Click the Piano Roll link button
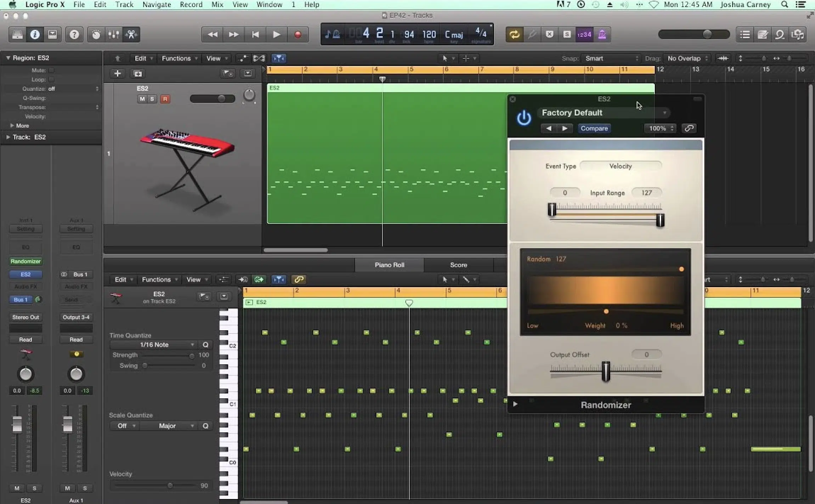The image size is (815, 504). [x=299, y=279]
